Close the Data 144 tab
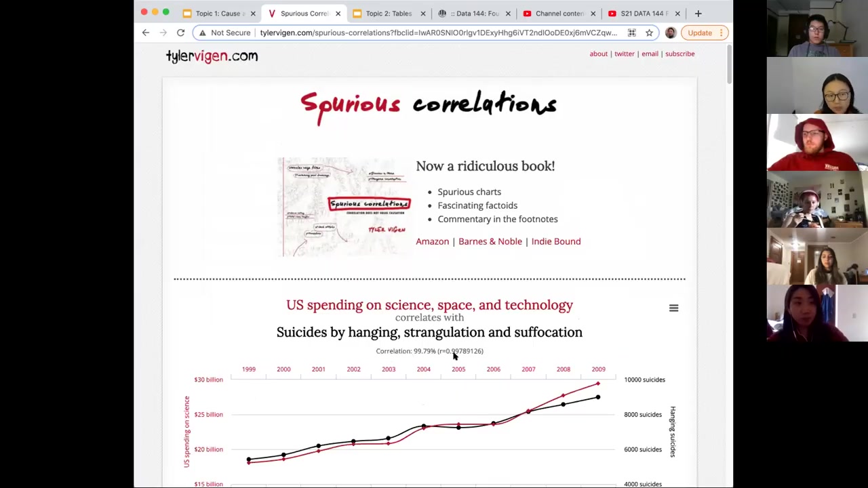868x488 pixels. 508,14
